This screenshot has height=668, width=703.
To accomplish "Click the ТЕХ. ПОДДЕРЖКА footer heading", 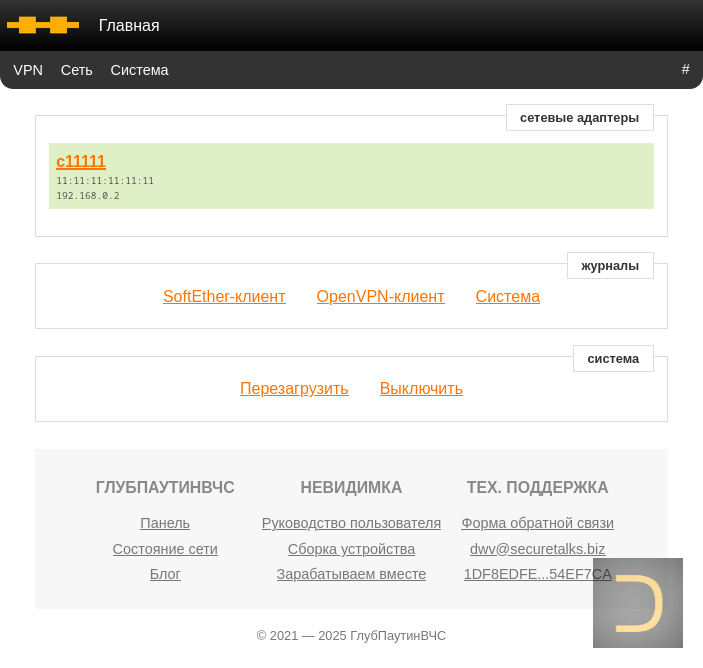I will point(538,487).
